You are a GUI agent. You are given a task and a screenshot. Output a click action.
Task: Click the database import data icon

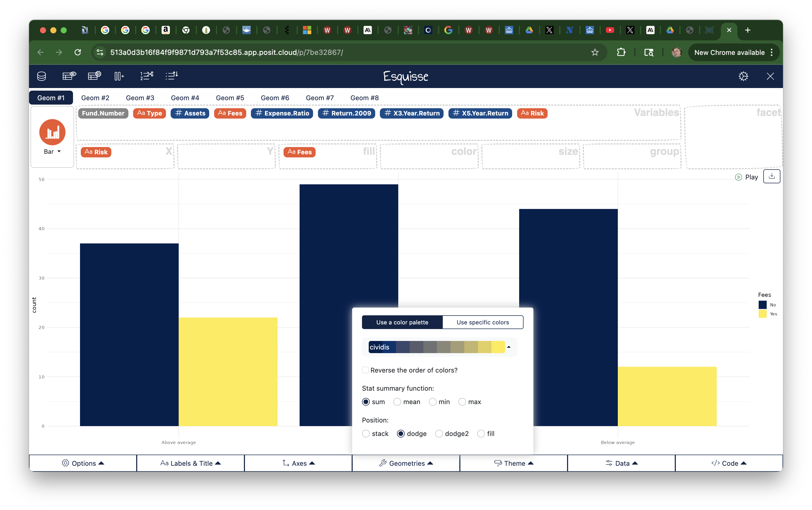41,76
